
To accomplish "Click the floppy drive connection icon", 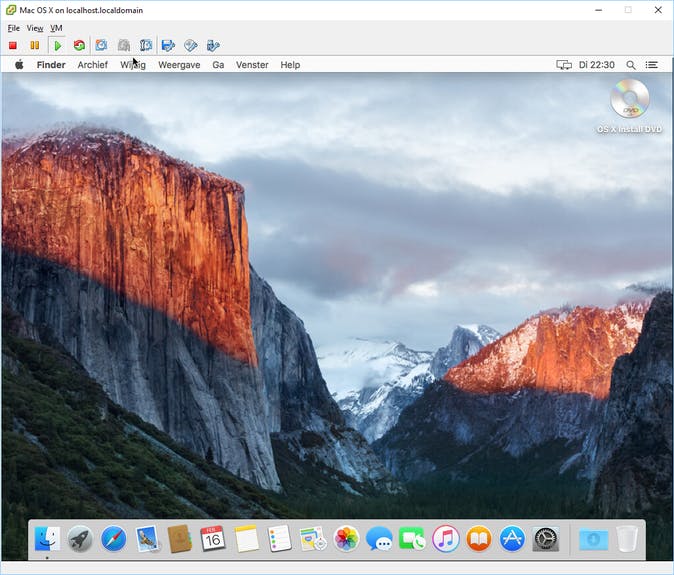I will point(168,45).
